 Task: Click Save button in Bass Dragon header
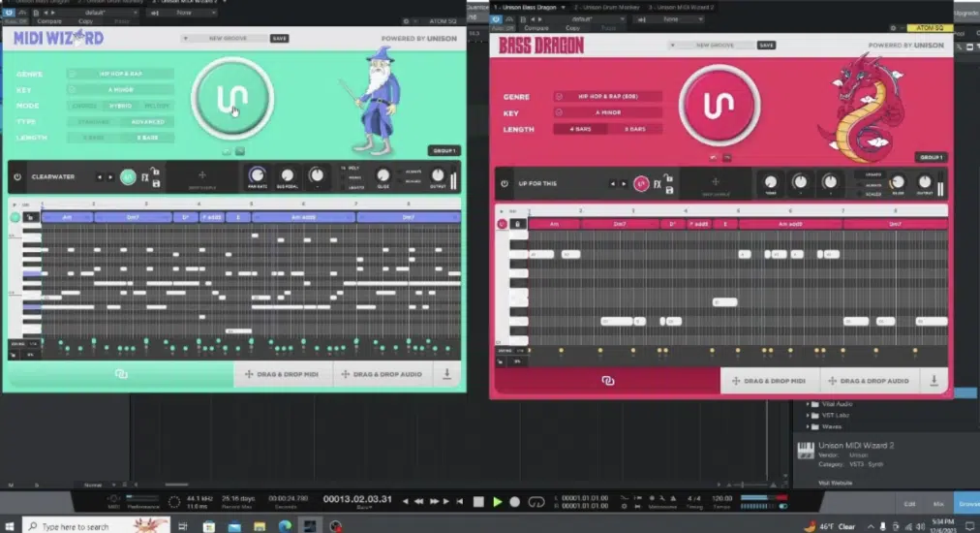[766, 45]
